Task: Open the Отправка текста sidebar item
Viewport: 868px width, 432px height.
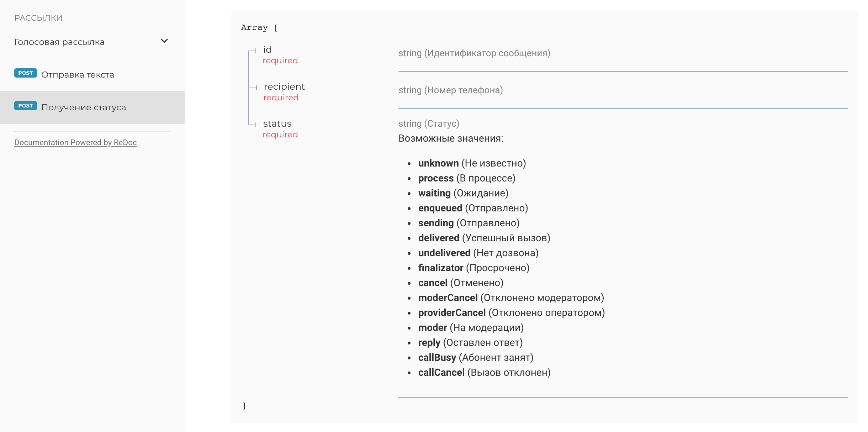Action: 78,75
